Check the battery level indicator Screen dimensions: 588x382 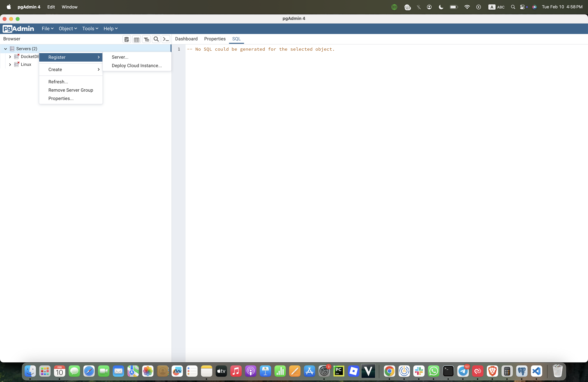tap(454, 7)
